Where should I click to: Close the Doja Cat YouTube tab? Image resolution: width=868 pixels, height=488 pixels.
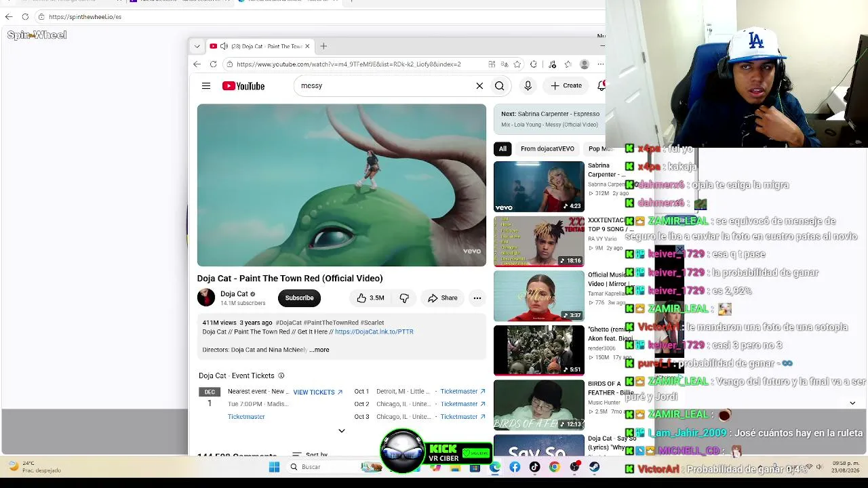pyautogui.click(x=307, y=46)
